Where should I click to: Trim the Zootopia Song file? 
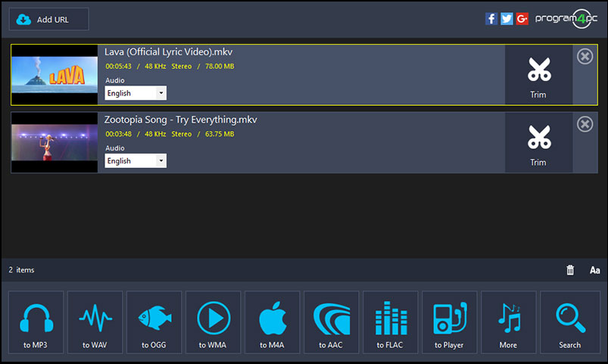[538, 142]
